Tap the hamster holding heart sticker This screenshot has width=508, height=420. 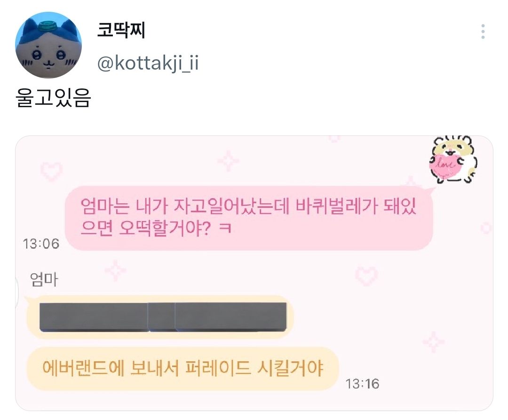coord(453,159)
